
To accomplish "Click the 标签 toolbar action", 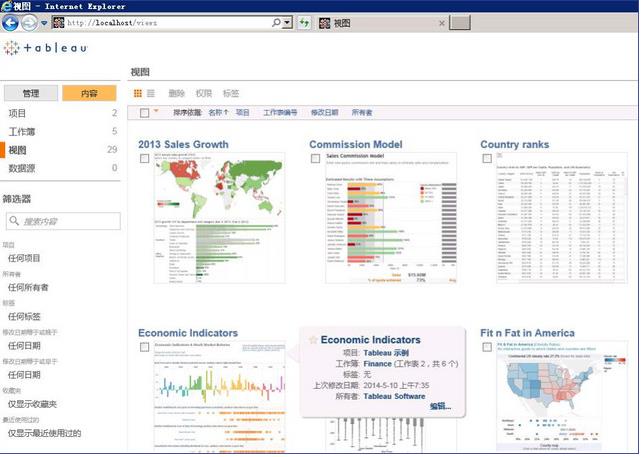I will (x=231, y=93).
